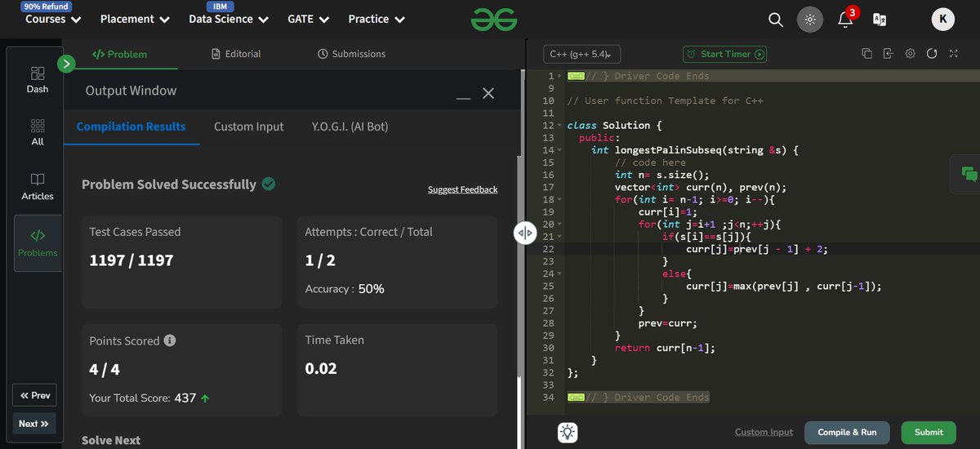This screenshot has height=449, width=980.
Task: Click the lightbulb hint icon
Action: [x=568, y=433]
